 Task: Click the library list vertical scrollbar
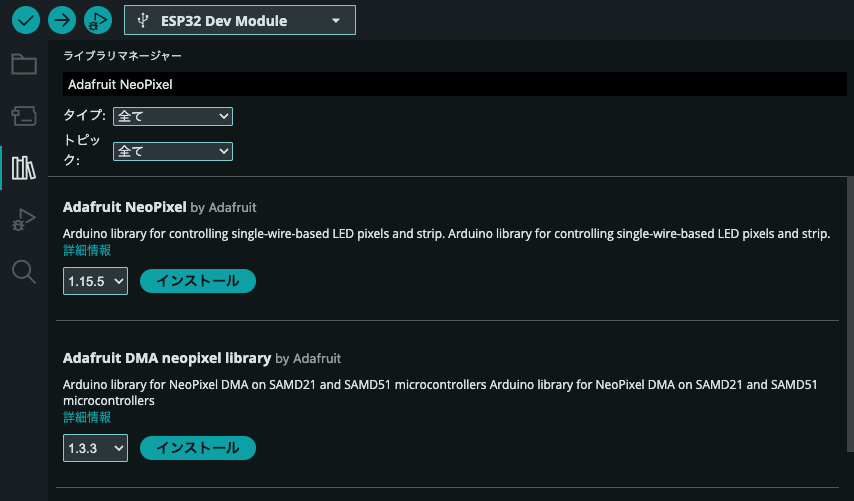point(850,314)
